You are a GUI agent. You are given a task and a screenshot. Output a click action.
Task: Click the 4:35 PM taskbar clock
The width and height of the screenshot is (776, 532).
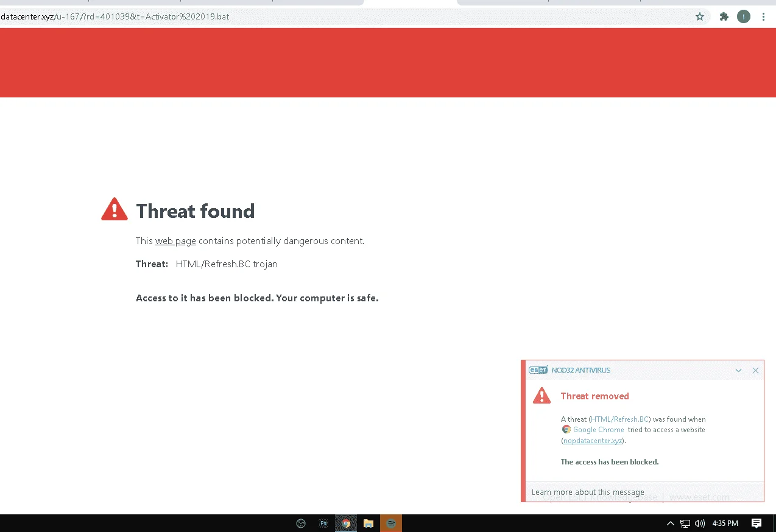click(725, 523)
